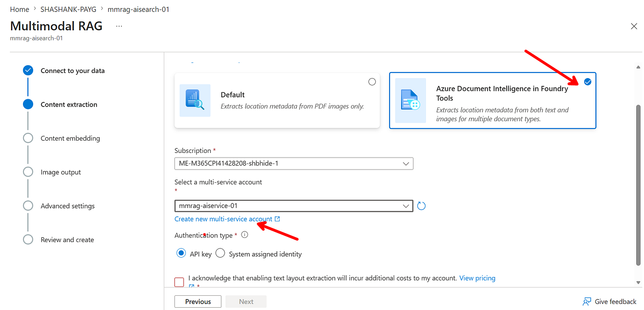Close the Multimodal RAG blade with X
The image size is (644, 310).
pos(633,26)
